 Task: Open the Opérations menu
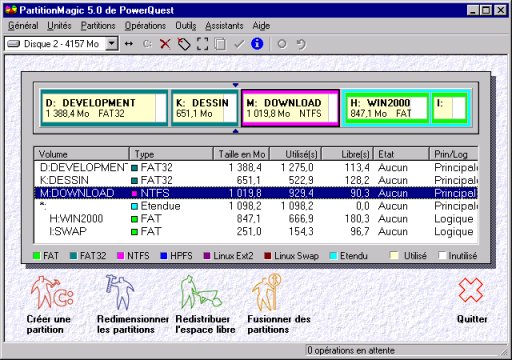tap(145, 26)
